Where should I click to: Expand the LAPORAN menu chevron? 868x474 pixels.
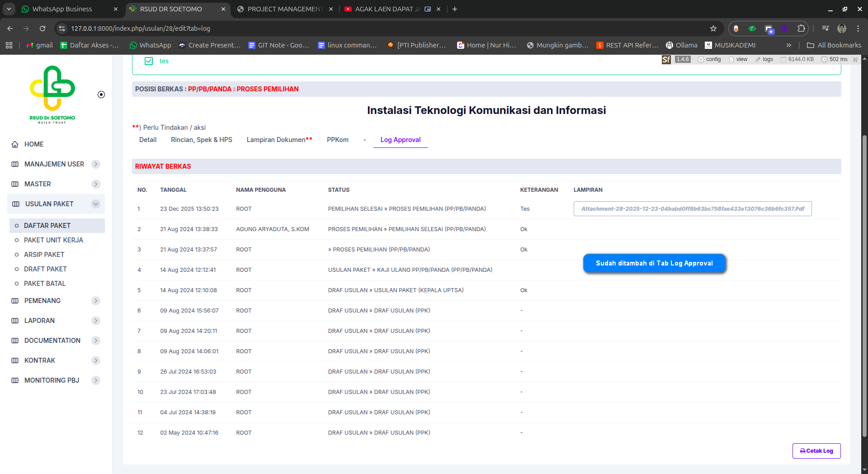click(96, 321)
